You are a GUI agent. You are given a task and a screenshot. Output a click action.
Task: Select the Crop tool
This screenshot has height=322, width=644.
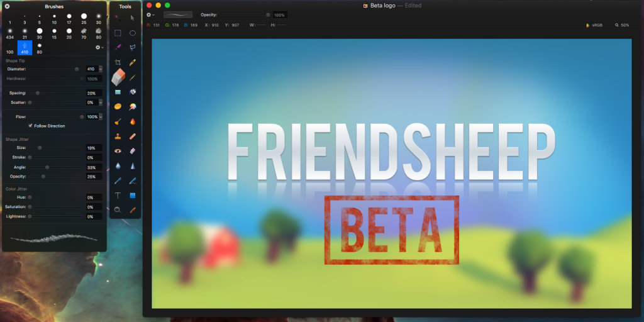pyautogui.click(x=118, y=62)
